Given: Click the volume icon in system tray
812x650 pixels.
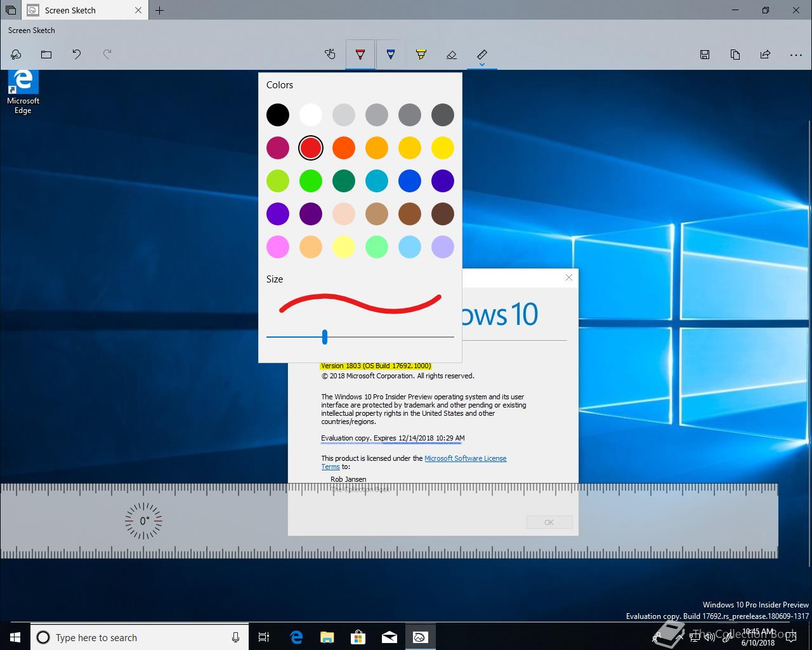Looking at the screenshot, I should (710, 637).
